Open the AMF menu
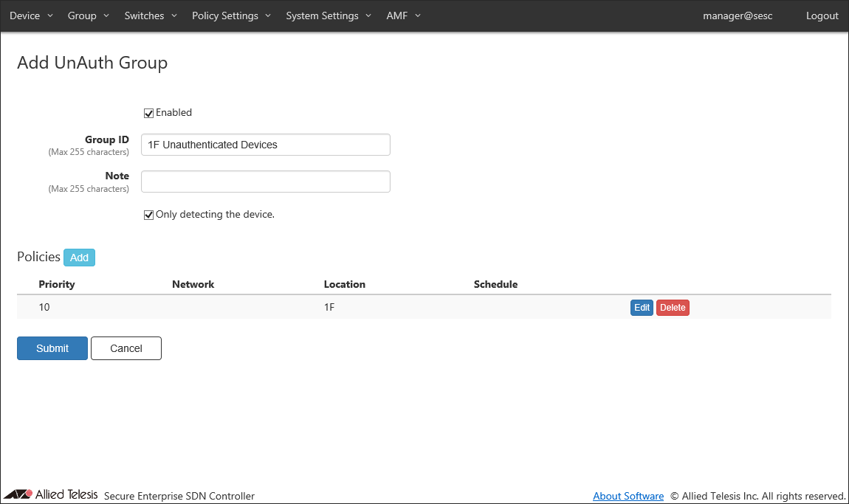This screenshot has width=849, height=504. [403, 15]
